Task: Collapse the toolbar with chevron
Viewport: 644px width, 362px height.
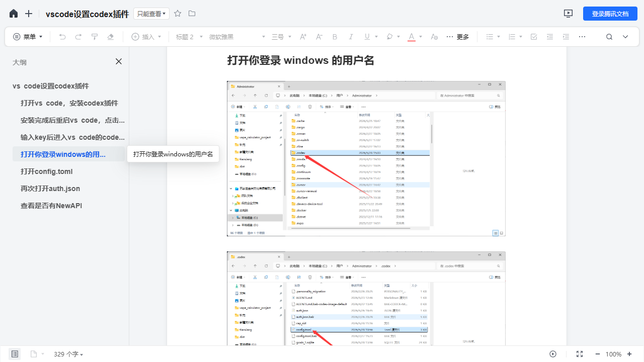Action: [x=625, y=37]
